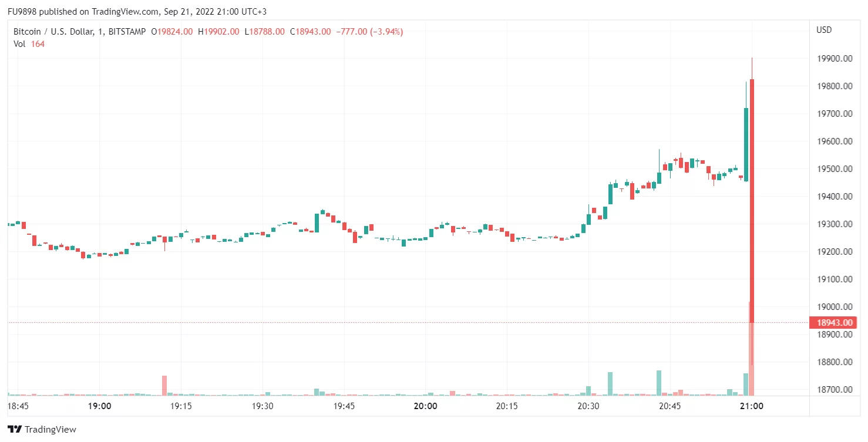The width and height of the screenshot is (868, 442).
Task: Click the TradingView logo icon
Action: pos(15,430)
